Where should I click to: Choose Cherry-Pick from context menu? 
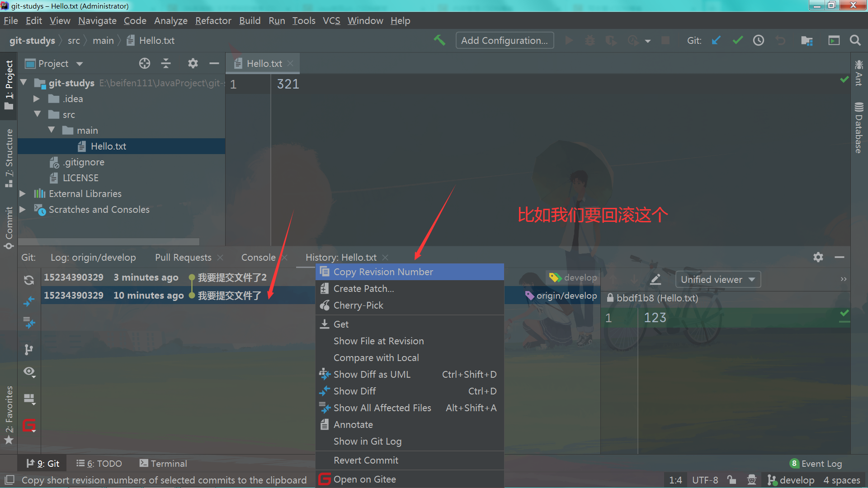click(x=410, y=305)
